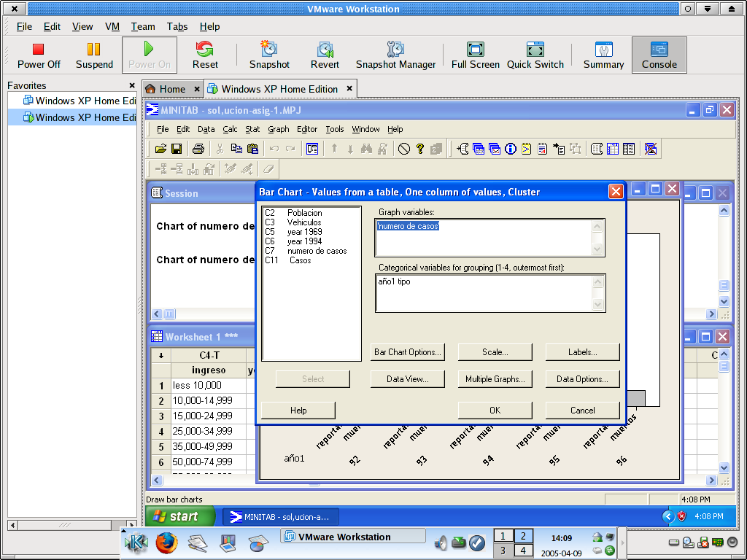Cancel the Bar Chart dialog

point(582,410)
